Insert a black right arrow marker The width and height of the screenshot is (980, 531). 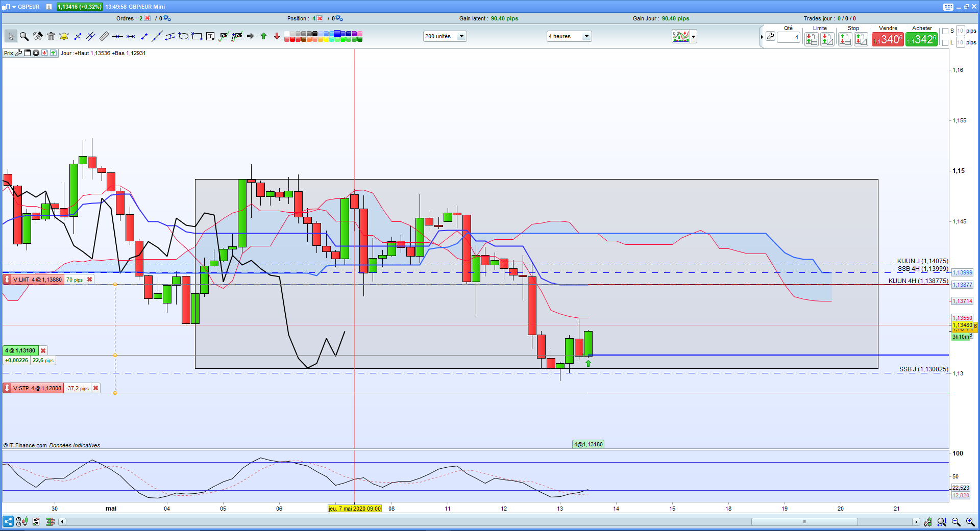(x=250, y=36)
